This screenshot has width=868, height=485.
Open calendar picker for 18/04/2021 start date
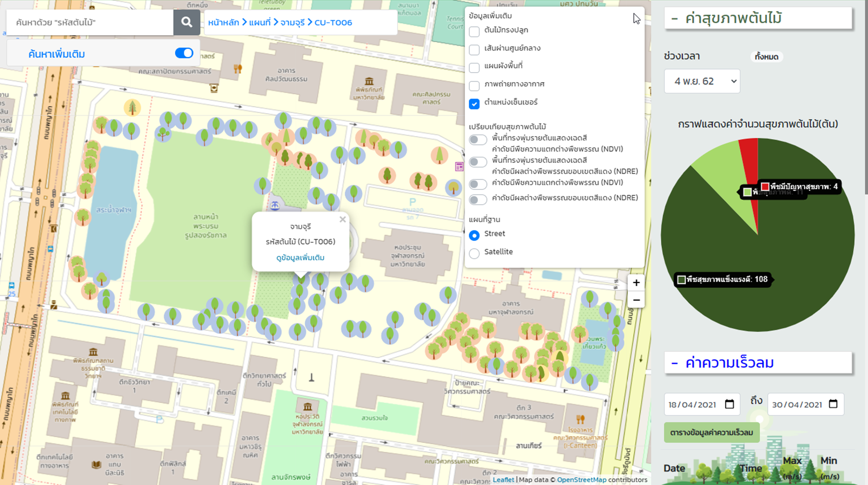click(x=729, y=404)
